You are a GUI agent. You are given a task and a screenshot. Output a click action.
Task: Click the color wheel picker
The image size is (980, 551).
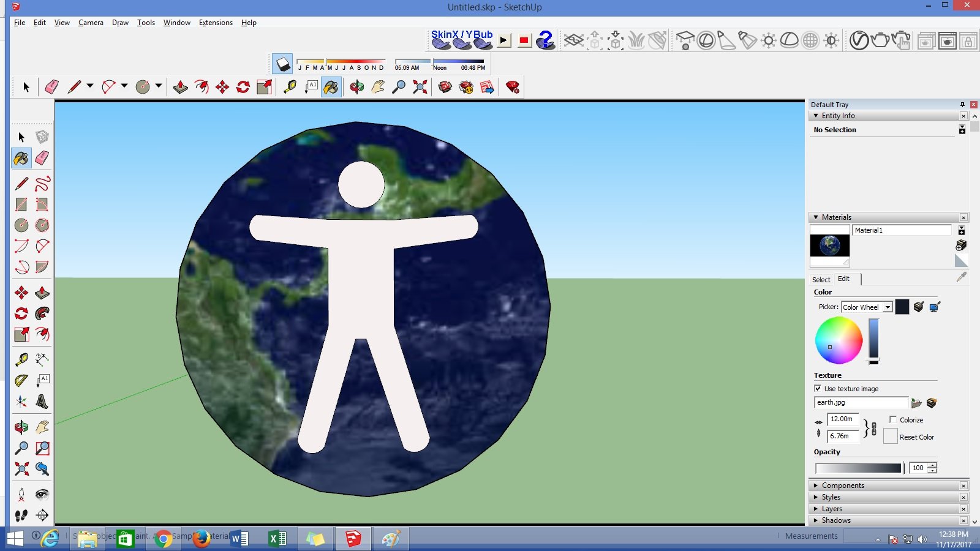pos(839,340)
